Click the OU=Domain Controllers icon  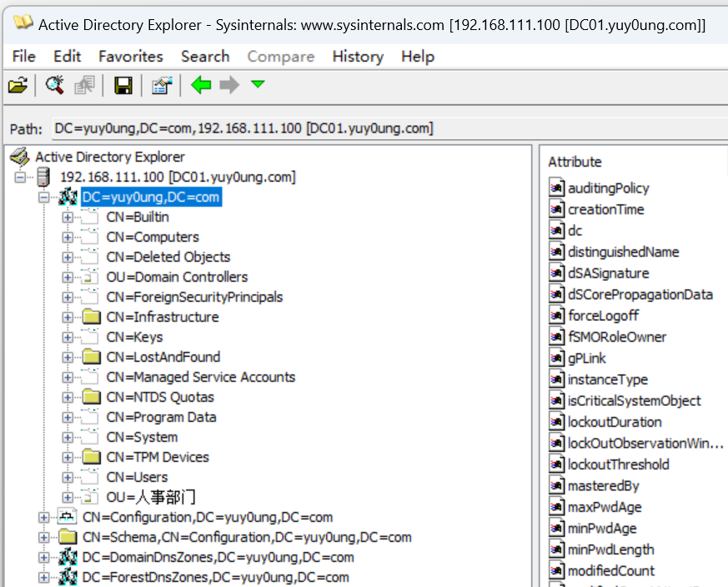(90, 277)
